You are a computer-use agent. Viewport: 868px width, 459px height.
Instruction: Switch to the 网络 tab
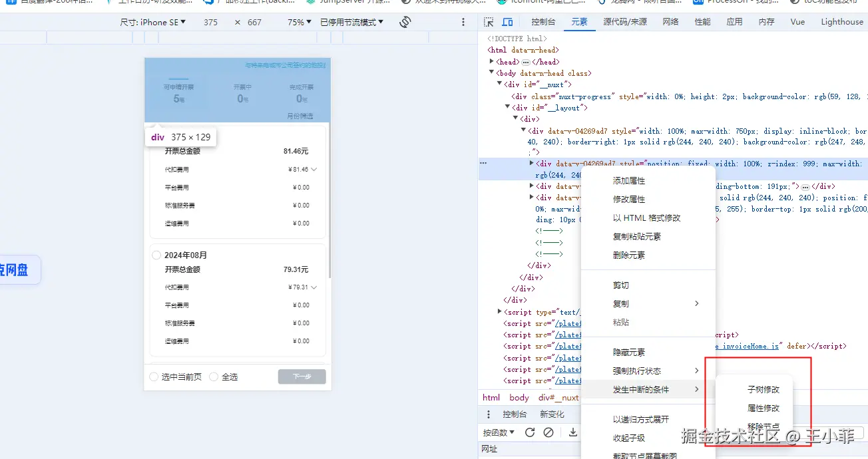click(x=670, y=22)
